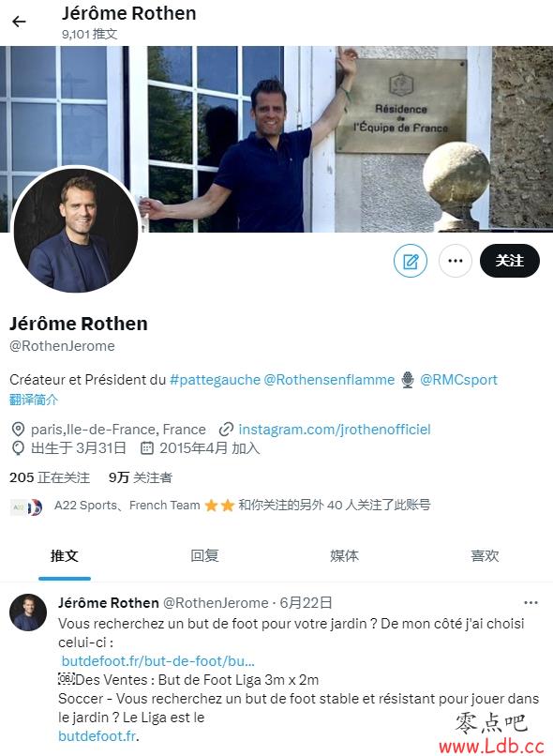Click the link chain icon beside Instagram URL
This screenshot has width=553, height=756.
[227, 429]
